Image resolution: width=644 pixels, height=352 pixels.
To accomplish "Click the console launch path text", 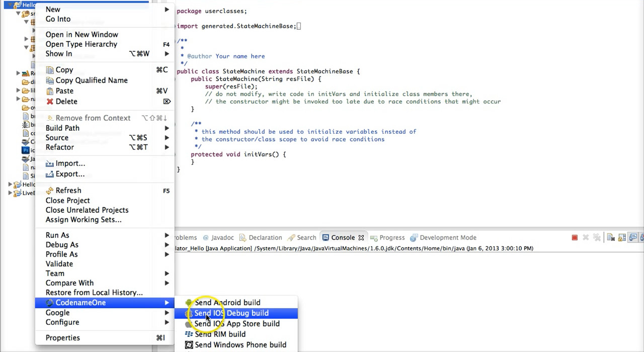I will pos(354,248).
